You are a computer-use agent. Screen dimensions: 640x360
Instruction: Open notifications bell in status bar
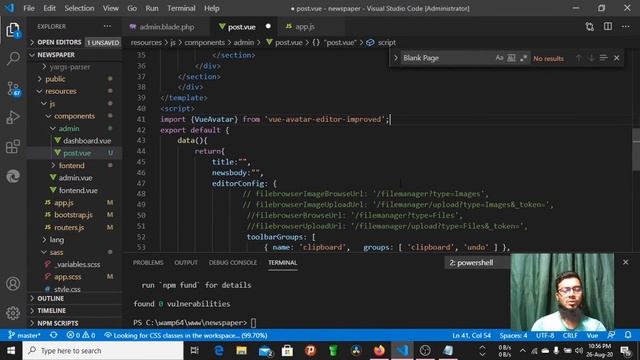pos(628,335)
